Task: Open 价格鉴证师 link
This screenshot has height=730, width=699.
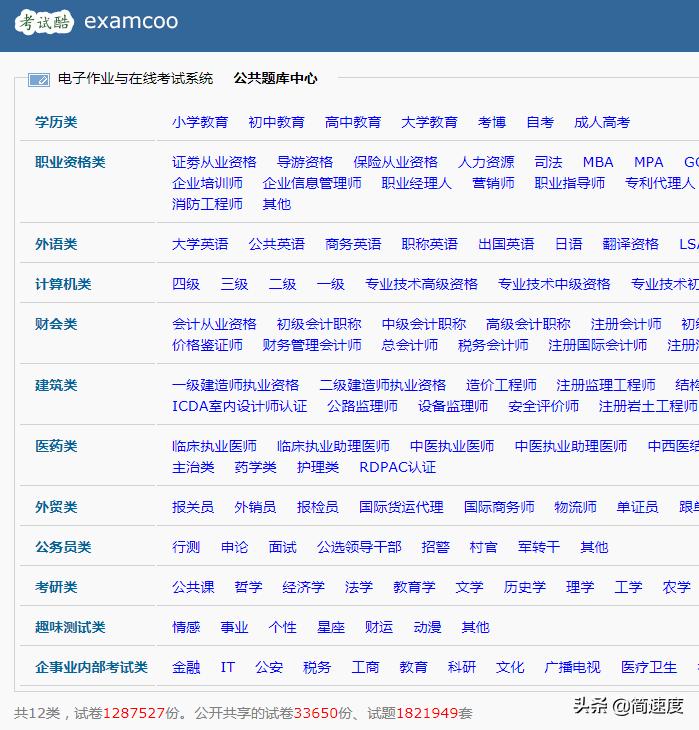Action: (207, 345)
